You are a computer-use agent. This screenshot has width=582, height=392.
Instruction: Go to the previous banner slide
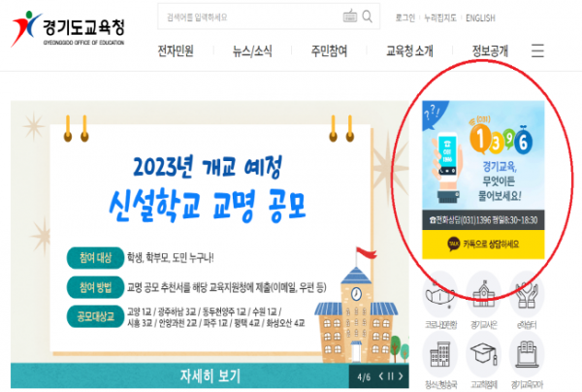tap(381, 376)
